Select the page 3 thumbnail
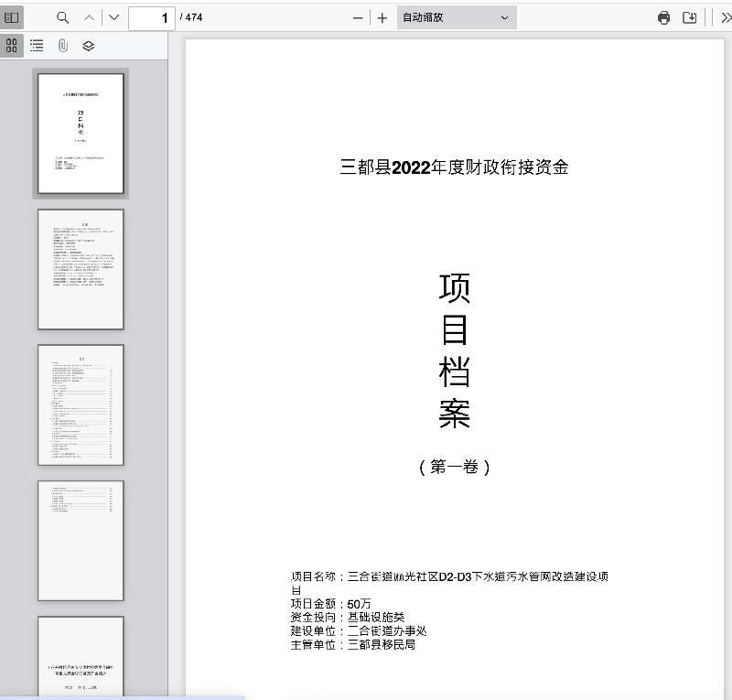 point(81,405)
